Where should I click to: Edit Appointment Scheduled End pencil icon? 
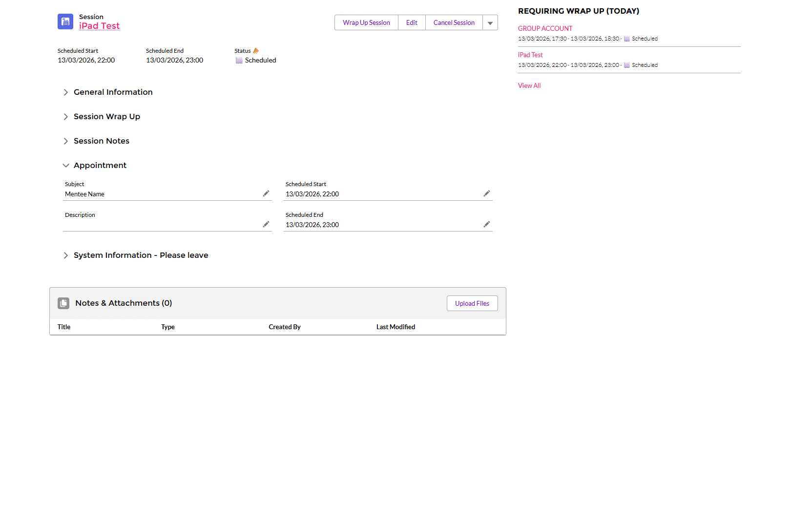coord(487,225)
